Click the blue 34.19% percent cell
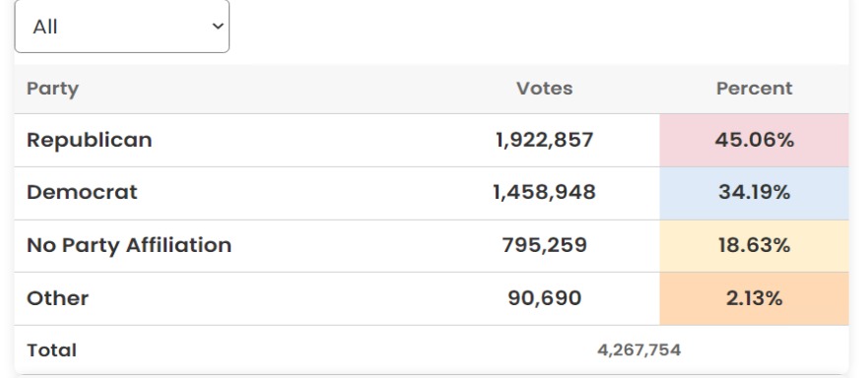 [x=754, y=193]
